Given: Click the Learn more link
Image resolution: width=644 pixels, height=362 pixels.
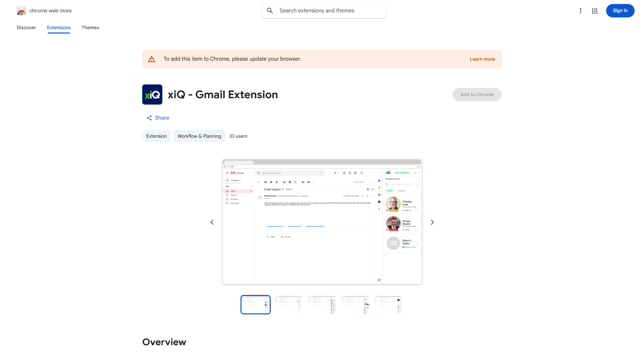Looking at the screenshot, I should coord(482,59).
